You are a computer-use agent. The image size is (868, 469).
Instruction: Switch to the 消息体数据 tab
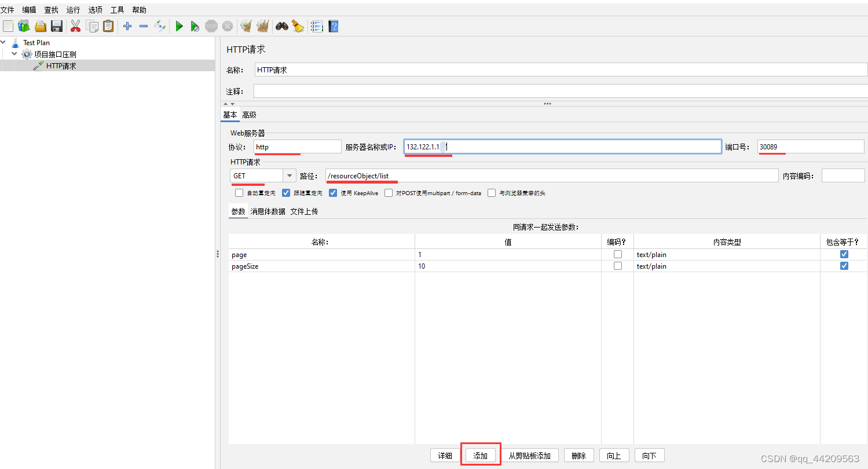(268, 211)
